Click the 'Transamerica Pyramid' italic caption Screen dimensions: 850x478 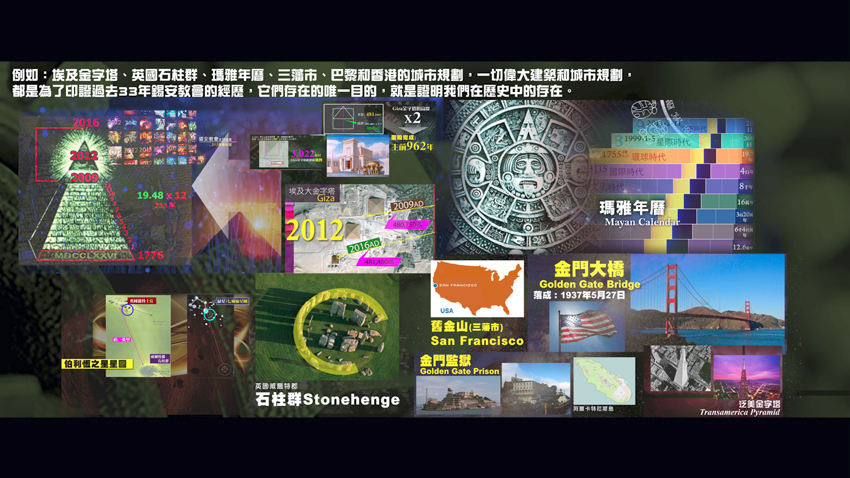tap(739, 412)
